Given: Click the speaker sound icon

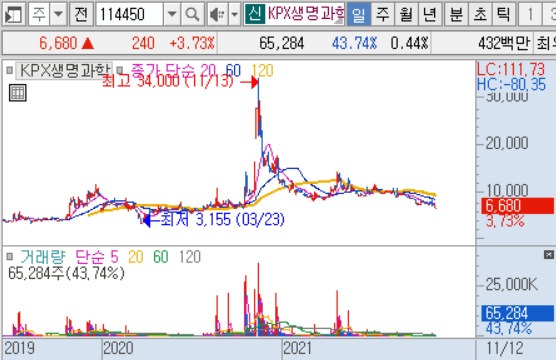Looking at the screenshot, I should pos(217,15).
